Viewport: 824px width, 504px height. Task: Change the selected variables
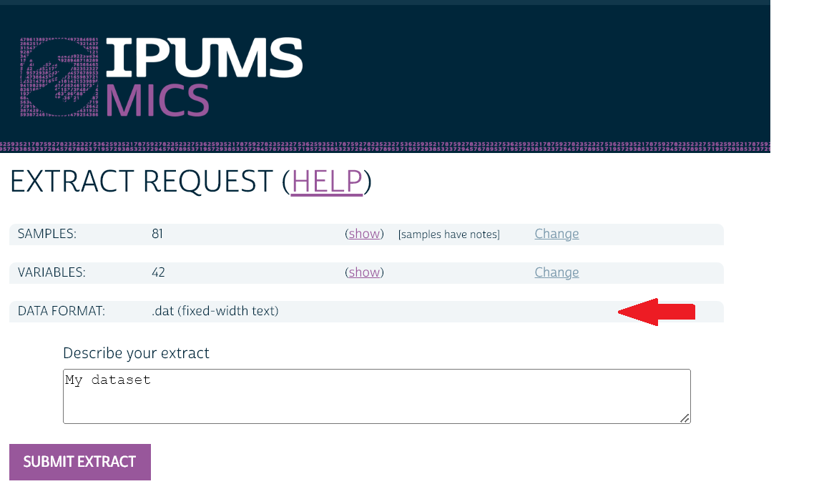(556, 272)
